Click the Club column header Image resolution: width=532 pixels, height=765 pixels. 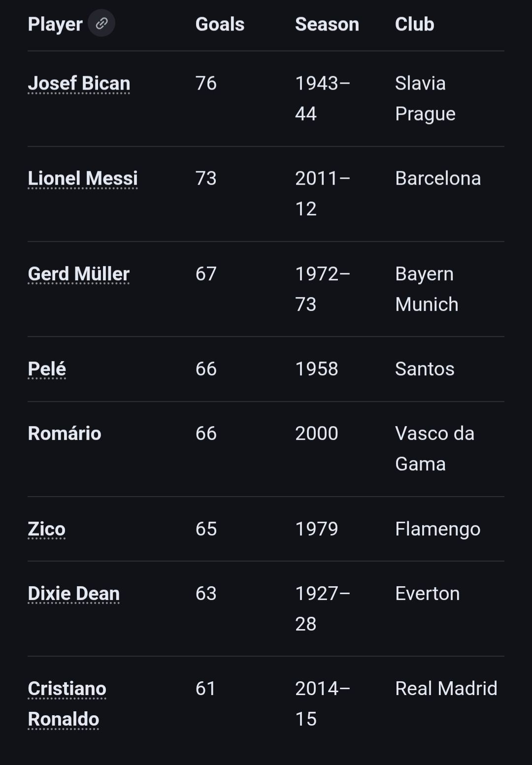[x=414, y=24]
